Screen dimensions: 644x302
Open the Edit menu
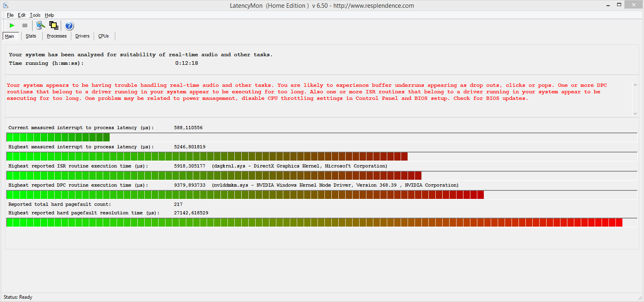(22, 15)
